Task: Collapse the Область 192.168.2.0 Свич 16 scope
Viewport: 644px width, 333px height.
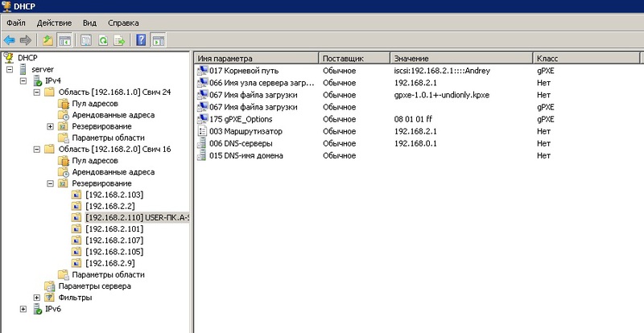Action: point(37,150)
